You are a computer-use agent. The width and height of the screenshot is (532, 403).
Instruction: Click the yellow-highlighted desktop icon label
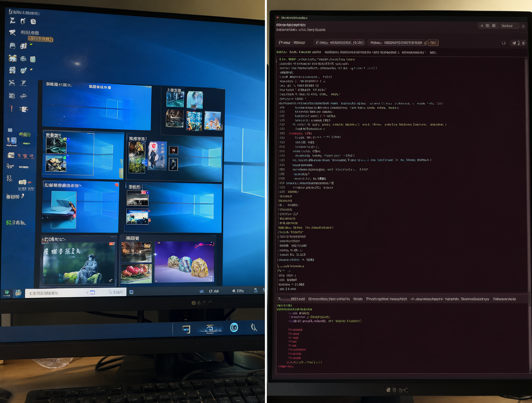tap(40, 39)
